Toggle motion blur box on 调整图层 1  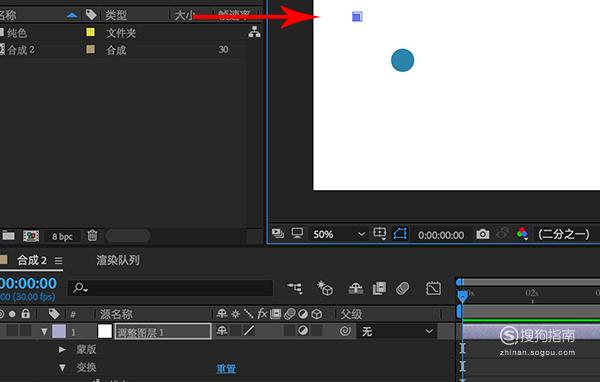[289, 330]
